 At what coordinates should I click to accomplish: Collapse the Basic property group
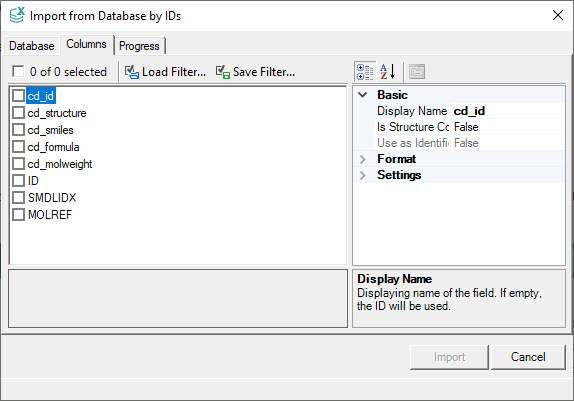click(x=362, y=95)
